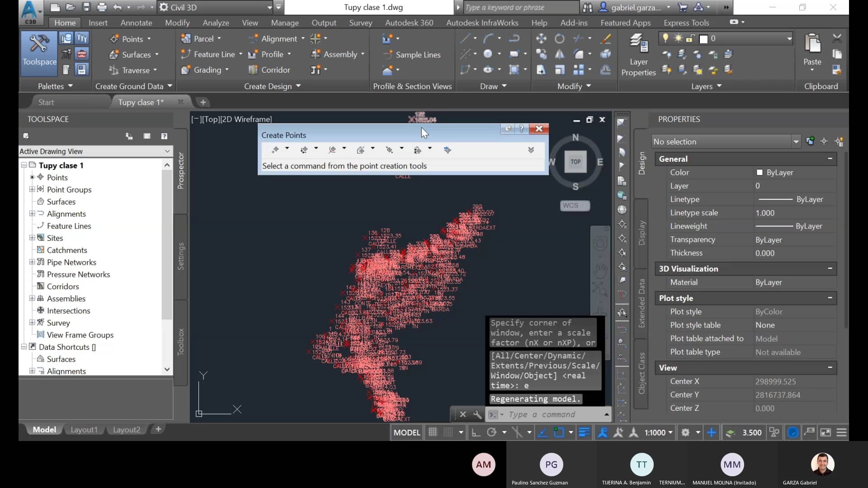Click inside the command line input field
This screenshot has width=868, height=488.
point(542,414)
